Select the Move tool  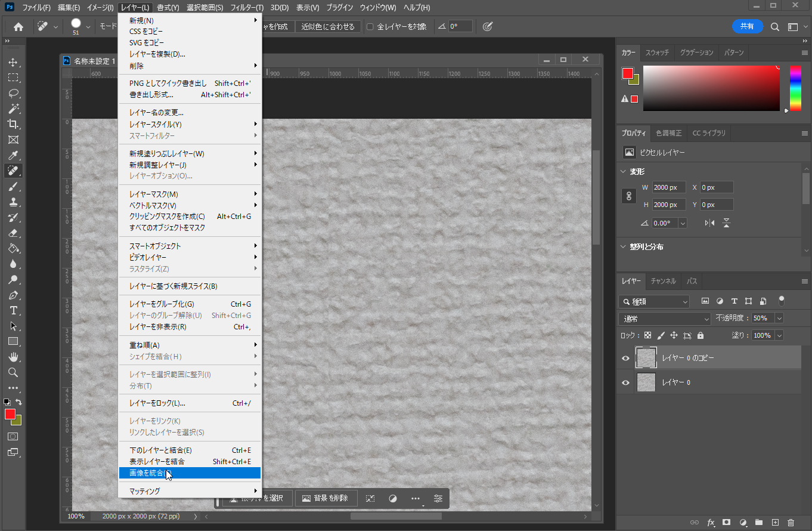13,62
